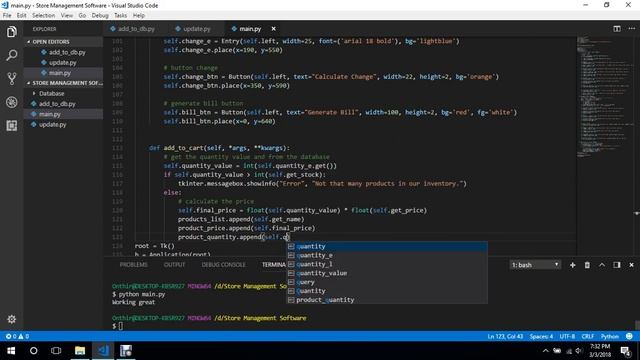Open the Action Center notifications

[625, 351]
